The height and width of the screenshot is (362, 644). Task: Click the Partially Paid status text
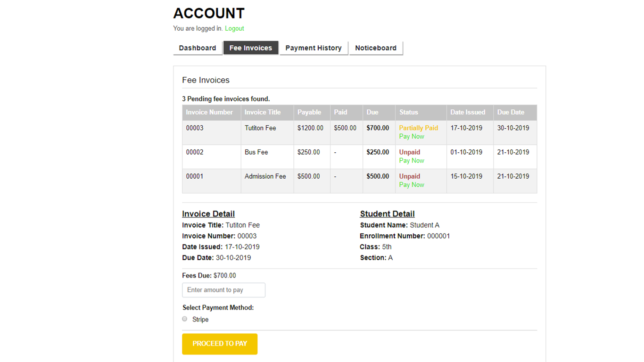click(x=418, y=128)
